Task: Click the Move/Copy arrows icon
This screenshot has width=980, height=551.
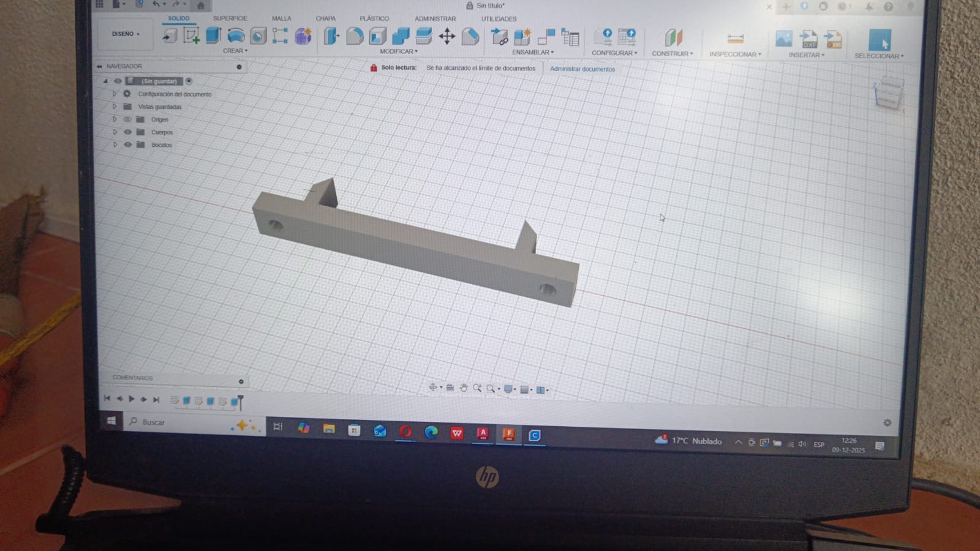Action: (447, 37)
